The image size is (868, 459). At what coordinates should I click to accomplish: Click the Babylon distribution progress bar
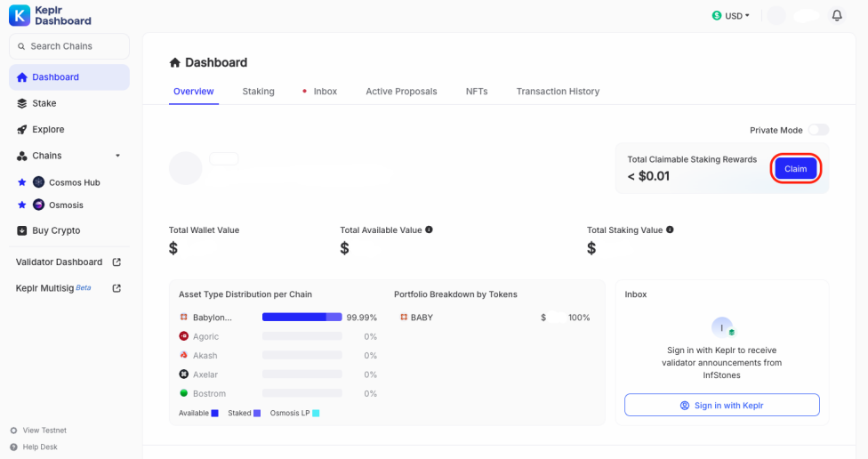302,318
